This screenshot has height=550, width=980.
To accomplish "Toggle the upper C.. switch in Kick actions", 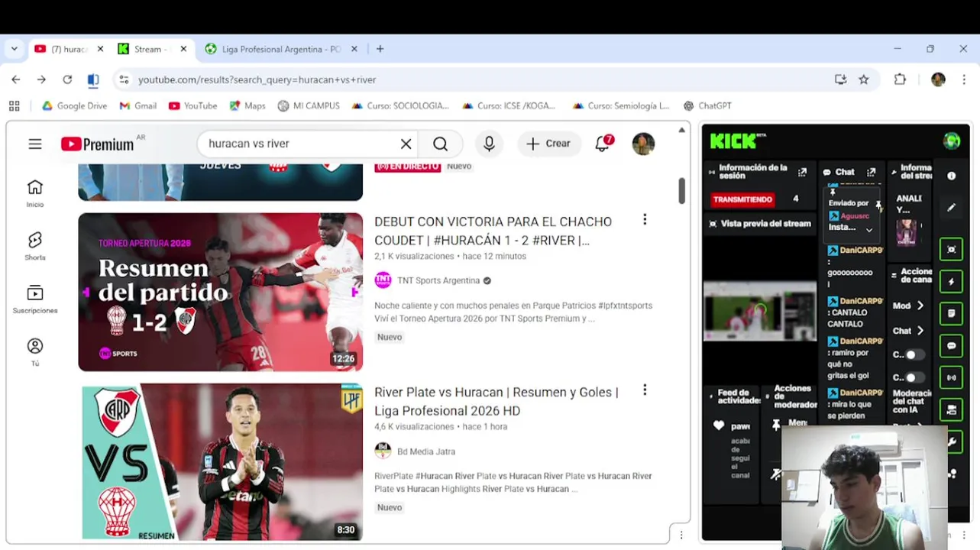I will click(x=914, y=355).
